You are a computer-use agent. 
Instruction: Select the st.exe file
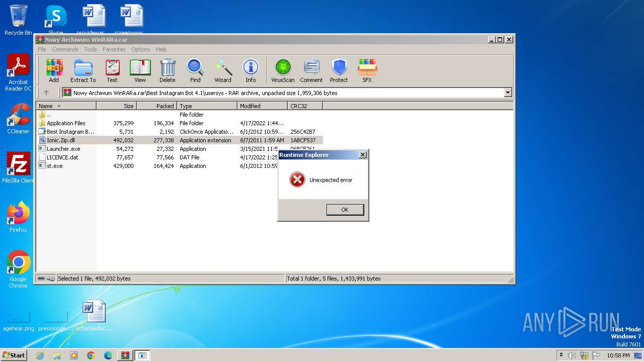tap(180, 166)
